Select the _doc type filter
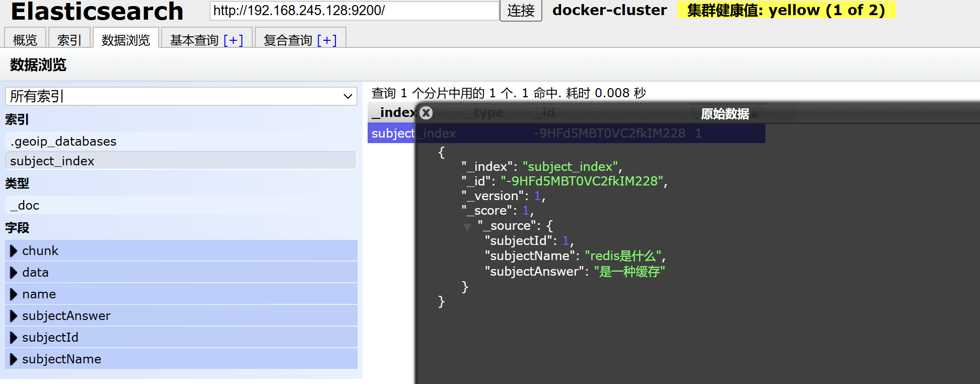The height and width of the screenshot is (384, 980). (x=181, y=206)
